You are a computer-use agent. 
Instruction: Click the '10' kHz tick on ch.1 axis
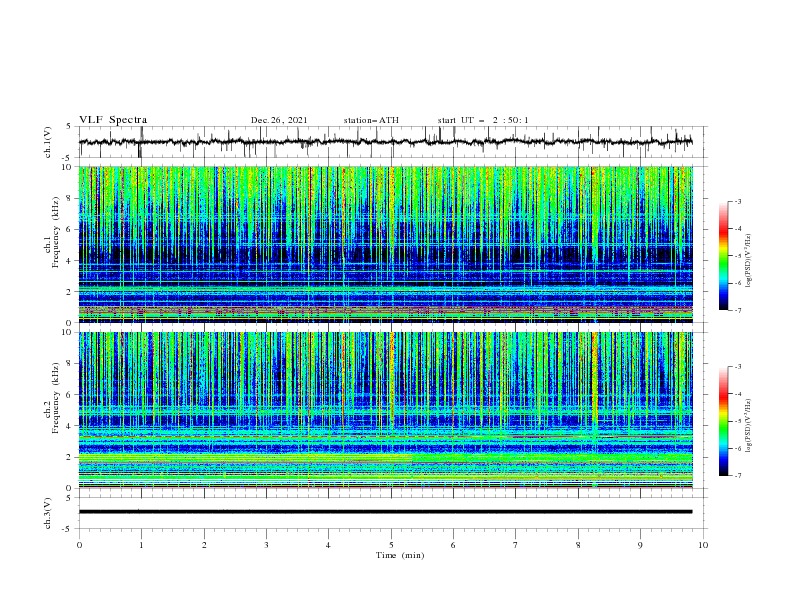tap(70, 167)
